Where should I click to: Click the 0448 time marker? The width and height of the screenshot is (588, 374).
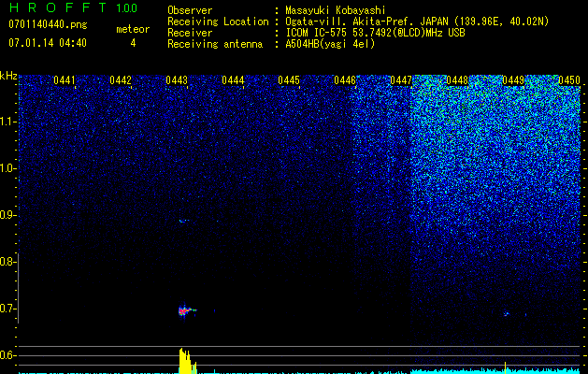[x=457, y=80]
